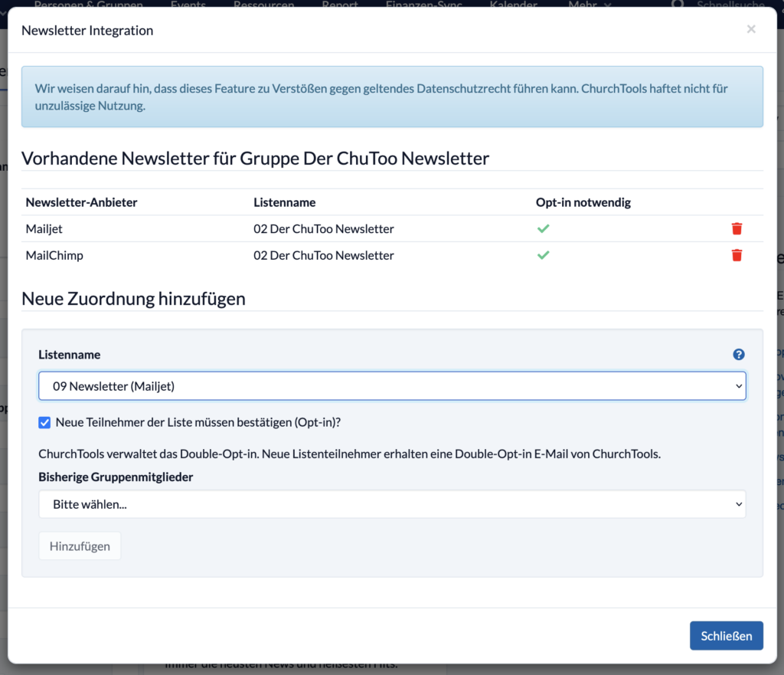Screen dimensions: 784x675
Task: Click the MailChimp opt-in green checkmark
Action: click(543, 255)
